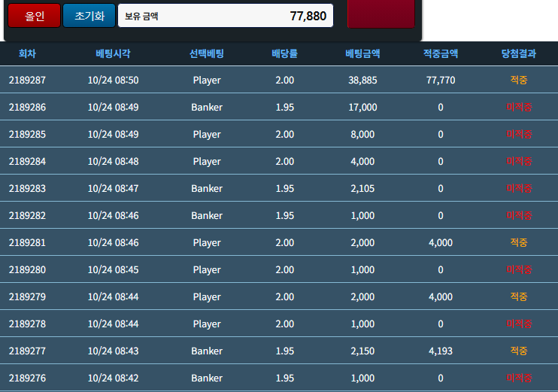Click the red 올인 all-in button
The width and height of the screenshot is (558, 392).
(34, 16)
